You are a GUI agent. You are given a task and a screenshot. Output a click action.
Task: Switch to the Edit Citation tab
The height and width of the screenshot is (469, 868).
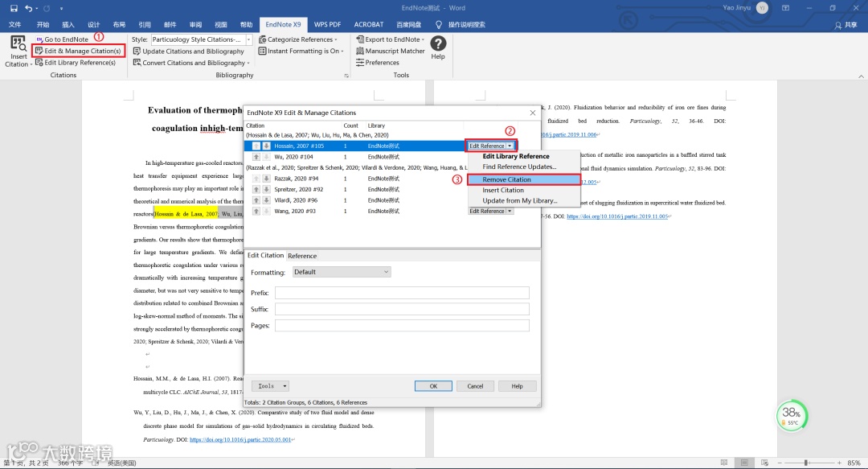265,256
